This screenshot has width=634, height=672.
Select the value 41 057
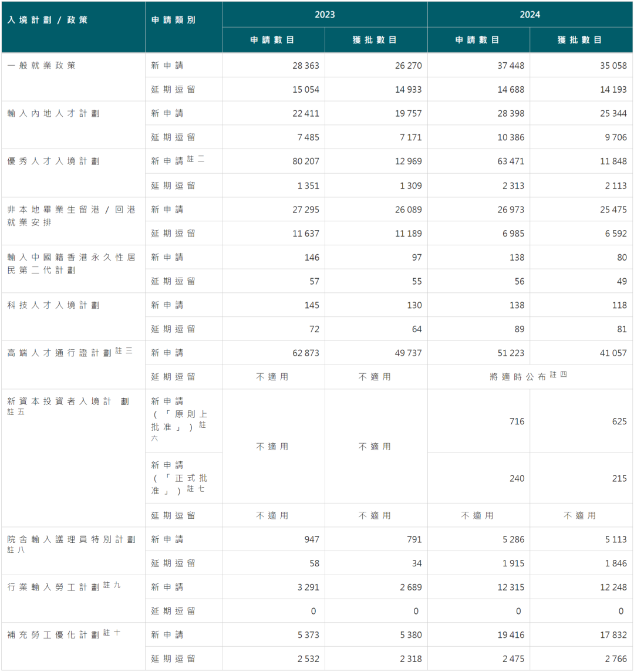click(x=613, y=353)
